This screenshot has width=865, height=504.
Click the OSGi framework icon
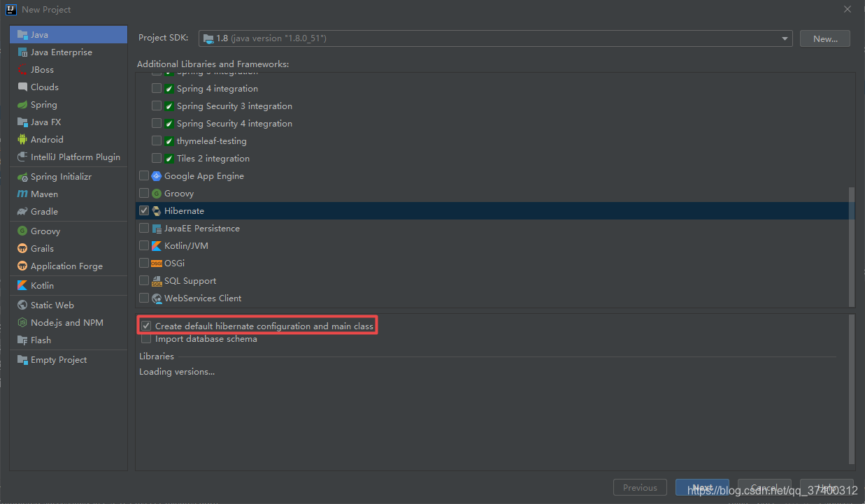coord(157,263)
